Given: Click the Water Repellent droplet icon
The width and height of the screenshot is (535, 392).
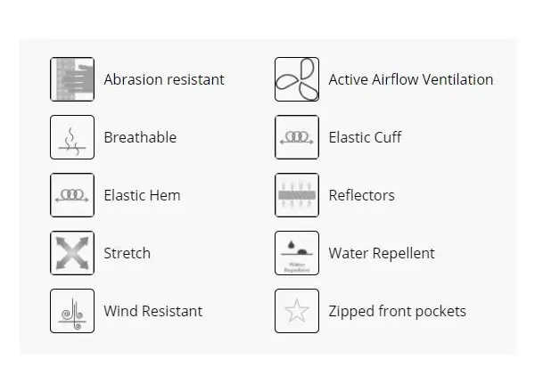Looking at the screenshot, I should (297, 253).
